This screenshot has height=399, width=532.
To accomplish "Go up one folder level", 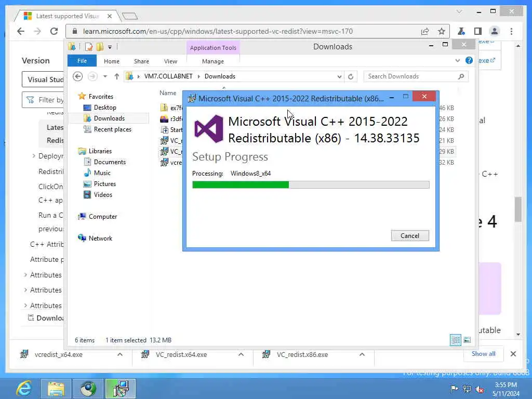I will pos(117,76).
